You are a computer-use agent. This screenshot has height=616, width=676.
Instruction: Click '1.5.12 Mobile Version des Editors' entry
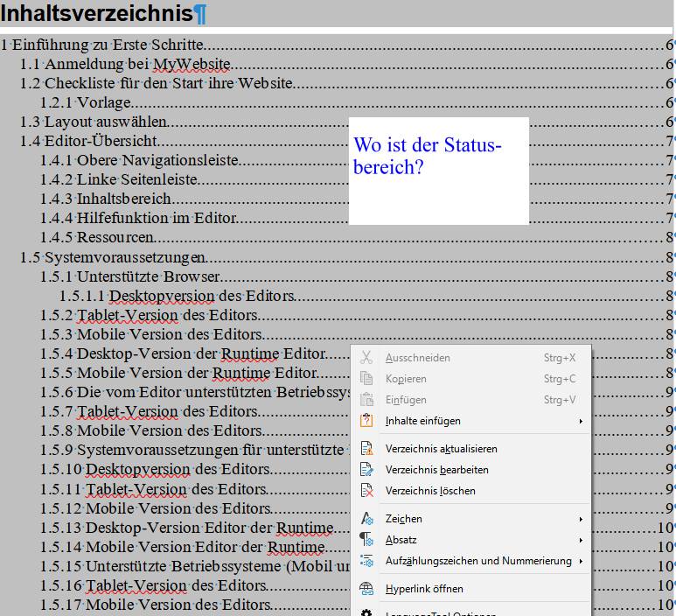coord(156,508)
